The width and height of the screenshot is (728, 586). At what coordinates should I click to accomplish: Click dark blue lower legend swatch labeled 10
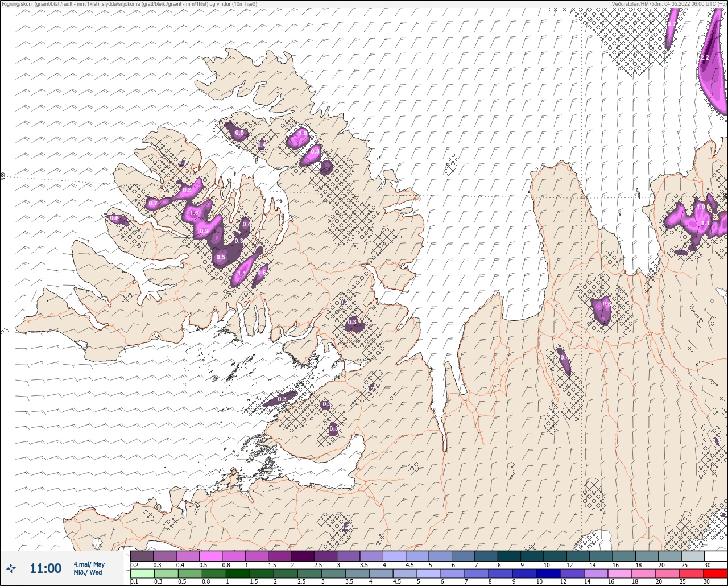pyautogui.click(x=547, y=573)
